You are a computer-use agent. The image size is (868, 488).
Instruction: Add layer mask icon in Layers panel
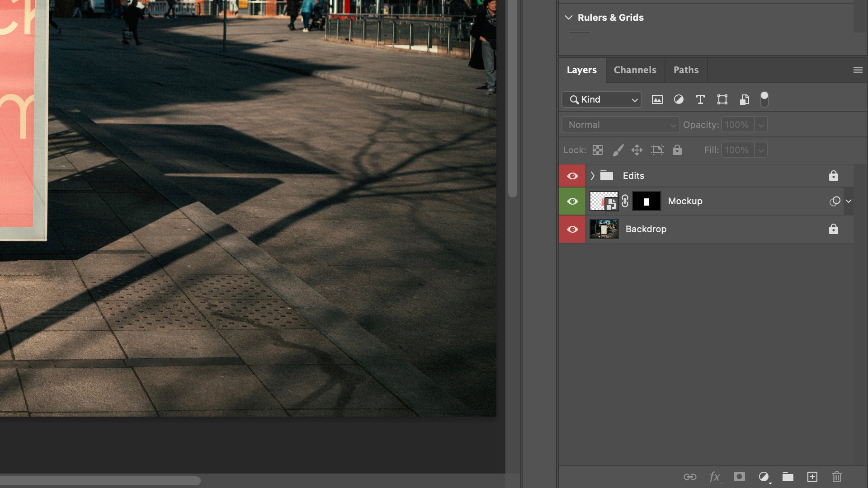tap(739, 477)
